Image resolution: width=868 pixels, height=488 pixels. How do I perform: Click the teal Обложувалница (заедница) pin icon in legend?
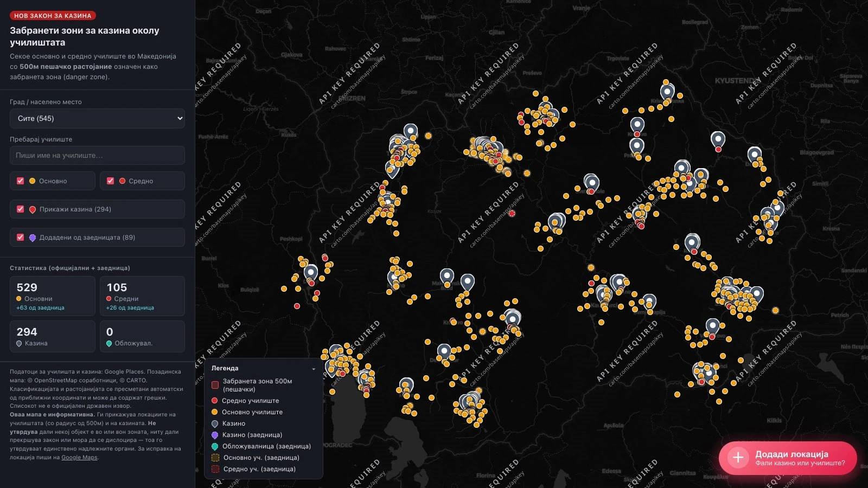pos(215,446)
